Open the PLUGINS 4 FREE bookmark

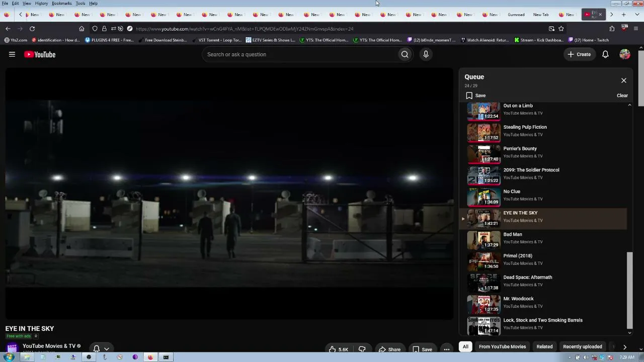click(x=110, y=40)
